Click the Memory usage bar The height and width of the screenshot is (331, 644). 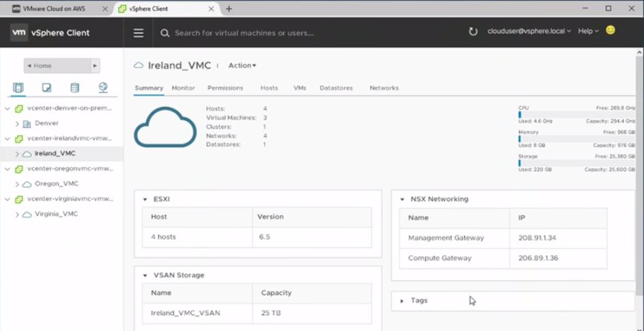577,139
